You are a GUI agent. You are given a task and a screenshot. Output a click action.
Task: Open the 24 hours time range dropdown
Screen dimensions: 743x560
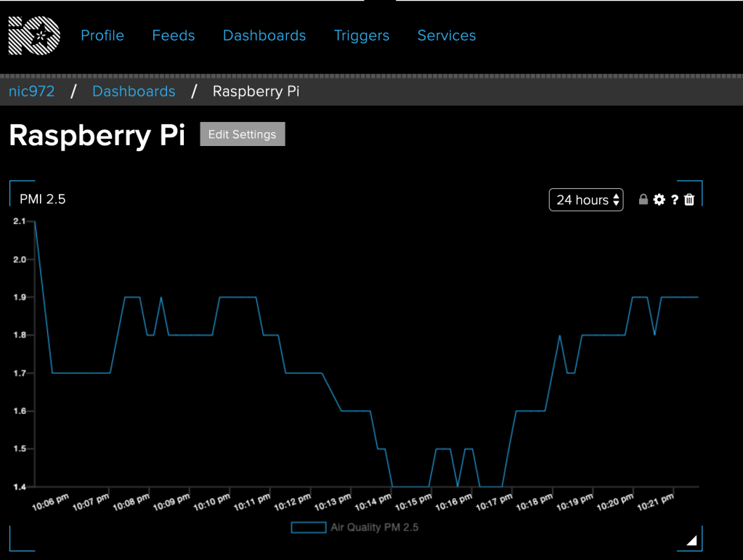click(x=585, y=200)
